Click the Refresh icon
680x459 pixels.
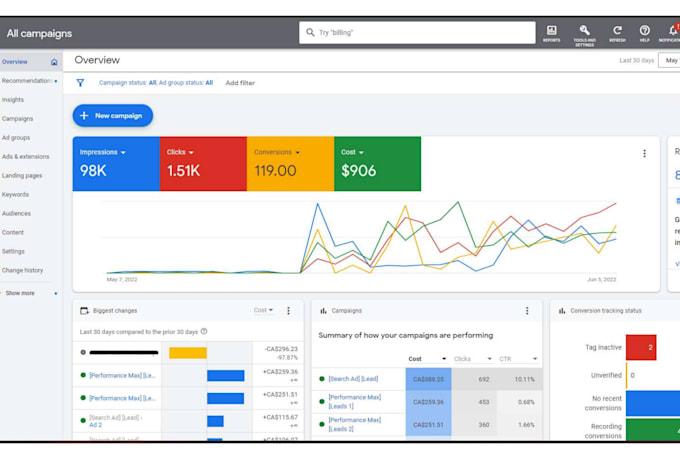tap(617, 33)
